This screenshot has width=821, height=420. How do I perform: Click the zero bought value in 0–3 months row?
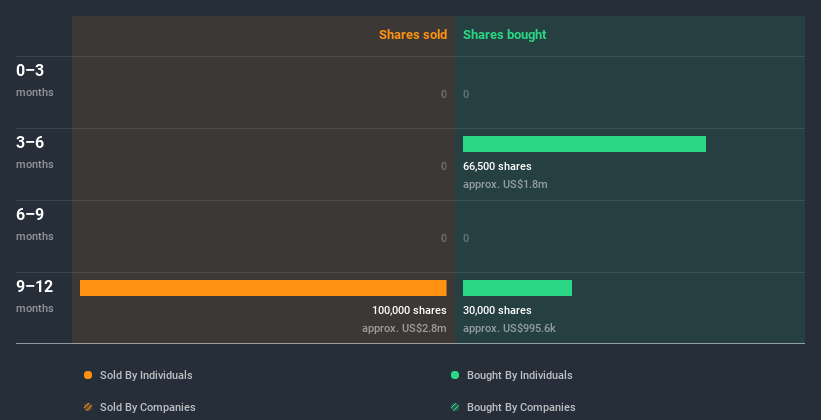(x=466, y=94)
